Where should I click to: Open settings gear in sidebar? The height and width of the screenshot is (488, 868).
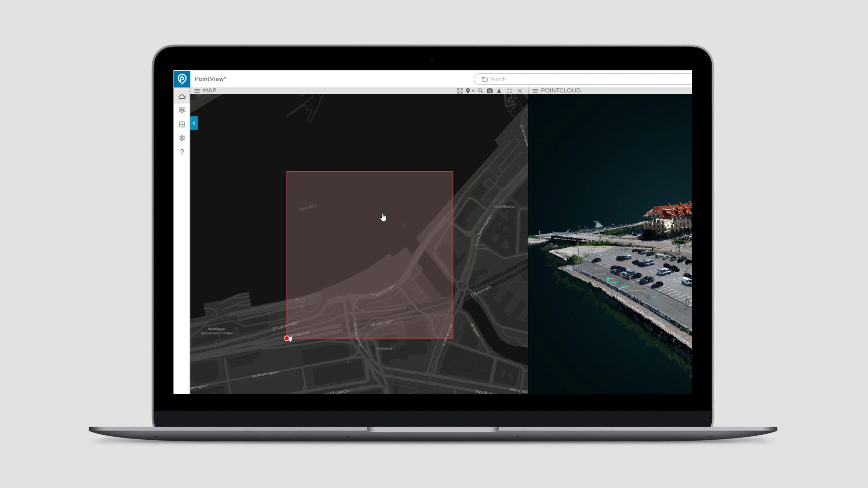[x=182, y=138]
